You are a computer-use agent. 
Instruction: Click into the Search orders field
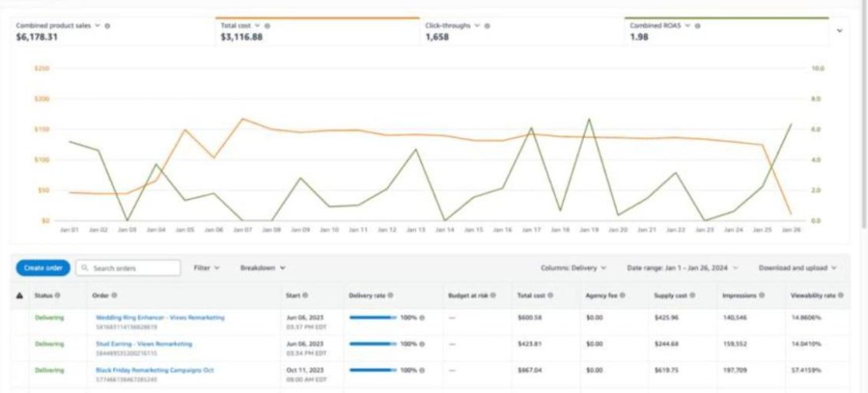point(128,268)
